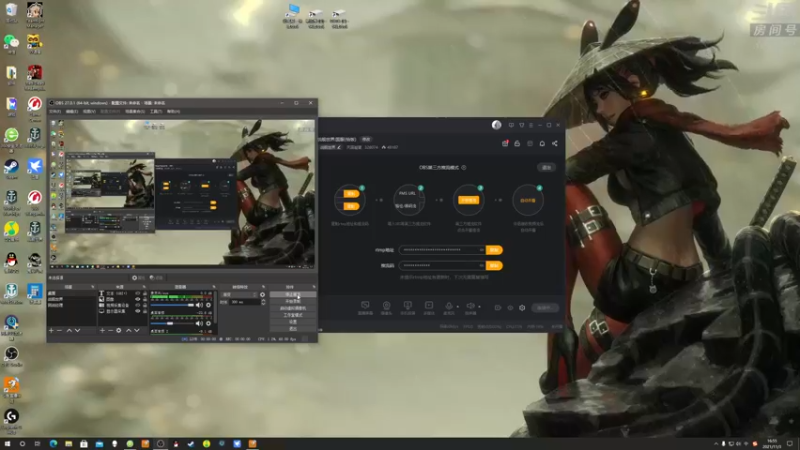The image size is (800, 450).
Task: Click the speaker icon in streaming app toolbar
Action: tap(470, 306)
